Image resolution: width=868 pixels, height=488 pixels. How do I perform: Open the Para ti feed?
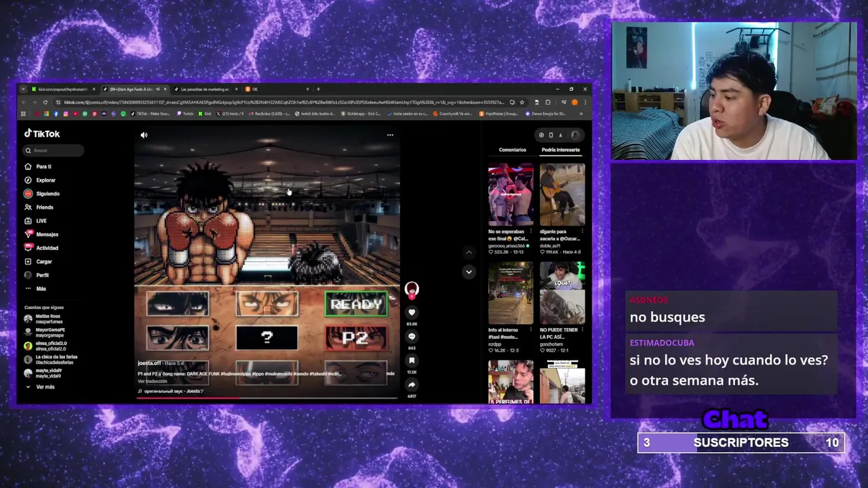[x=39, y=166]
